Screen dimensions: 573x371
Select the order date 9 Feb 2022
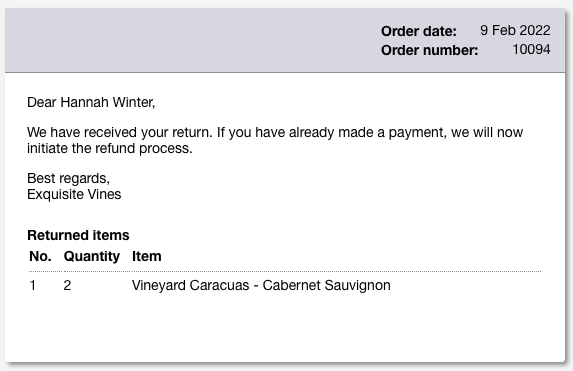[x=515, y=30]
